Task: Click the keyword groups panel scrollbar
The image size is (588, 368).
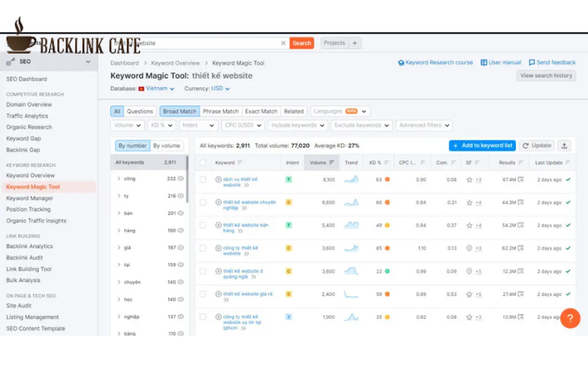Action: (x=187, y=180)
